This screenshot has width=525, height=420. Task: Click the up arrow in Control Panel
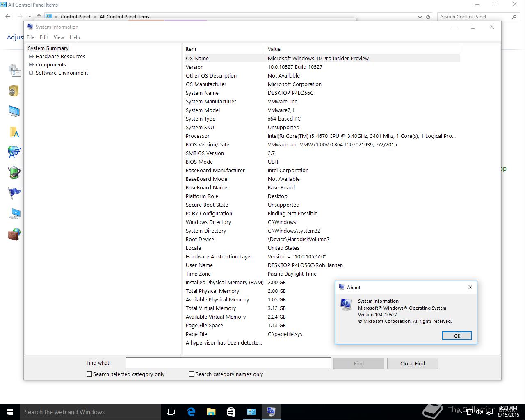(x=39, y=16)
